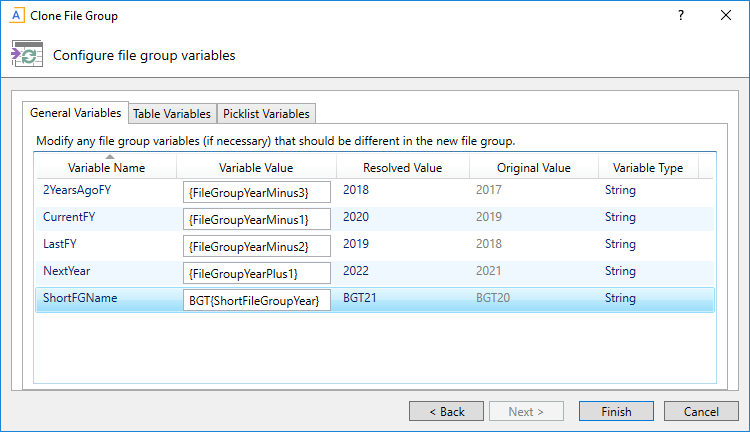Edit the NextYear variable value field
The height and width of the screenshot is (432, 750).
pos(256,273)
